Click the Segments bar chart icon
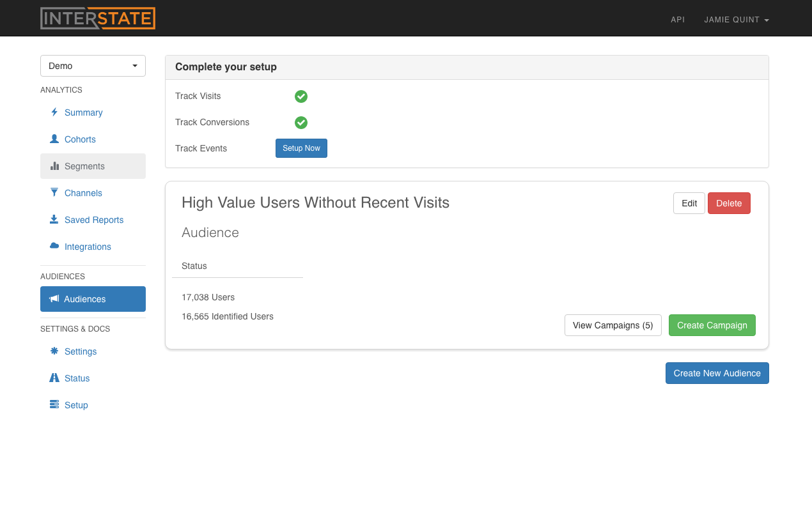Screen dimensions: 812x529 tap(54, 166)
